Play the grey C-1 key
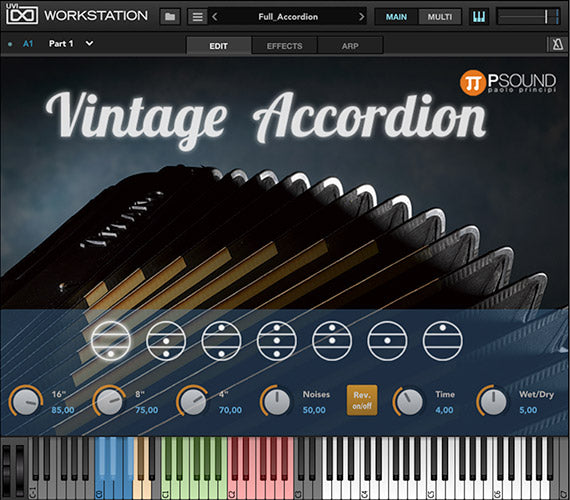This screenshot has width=570, height=500. [33, 489]
